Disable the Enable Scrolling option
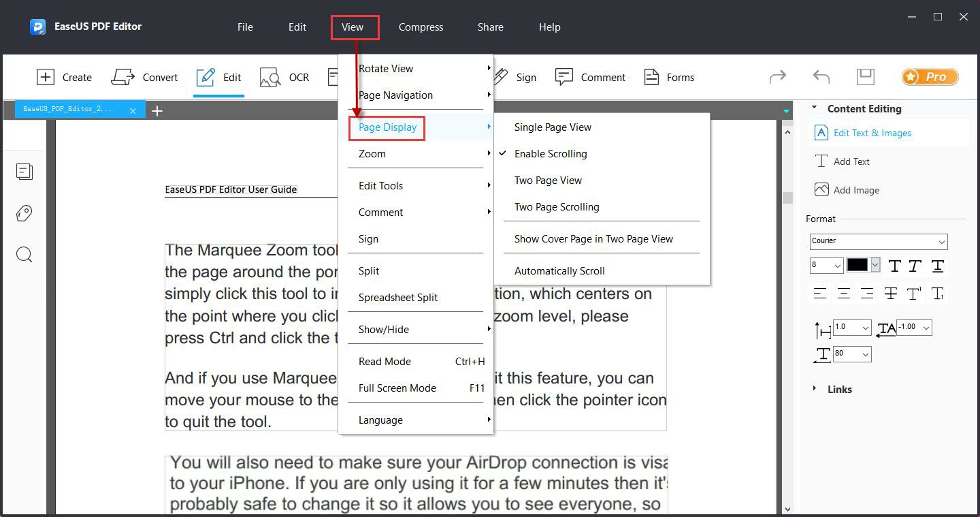The width and height of the screenshot is (980, 517). click(551, 153)
